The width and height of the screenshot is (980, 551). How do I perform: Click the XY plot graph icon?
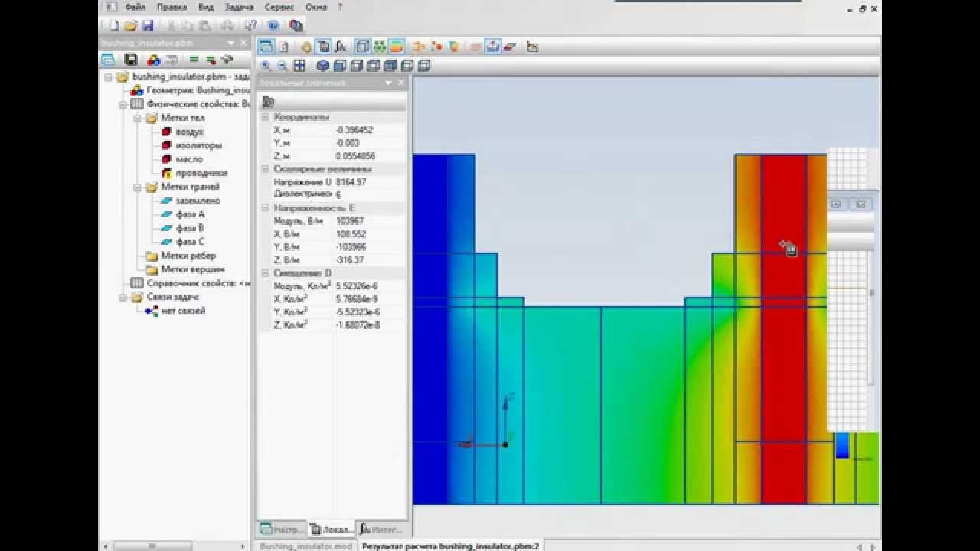pyautogui.click(x=533, y=47)
